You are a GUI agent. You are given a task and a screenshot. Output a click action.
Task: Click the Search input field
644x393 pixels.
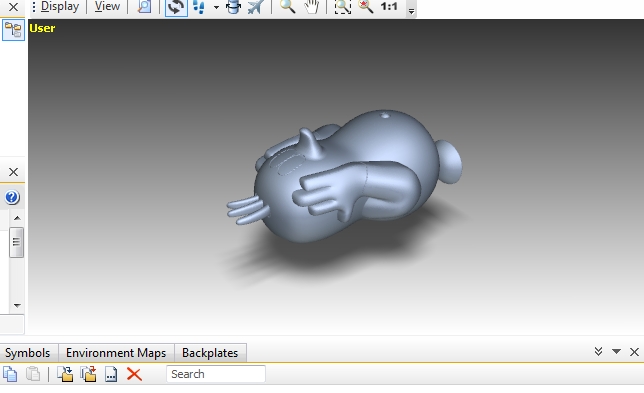point(216,374)
